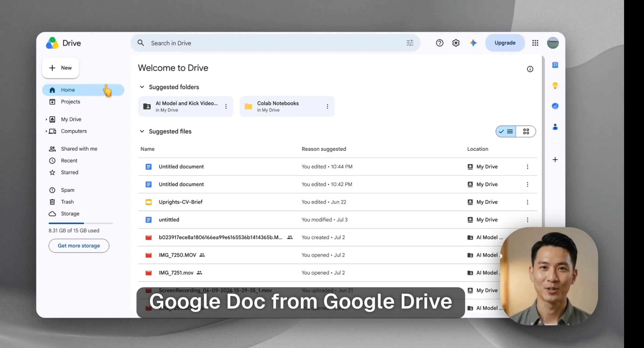Screen dimensions: 644x348
Task: Click the New button
Action: click(61, 68)
